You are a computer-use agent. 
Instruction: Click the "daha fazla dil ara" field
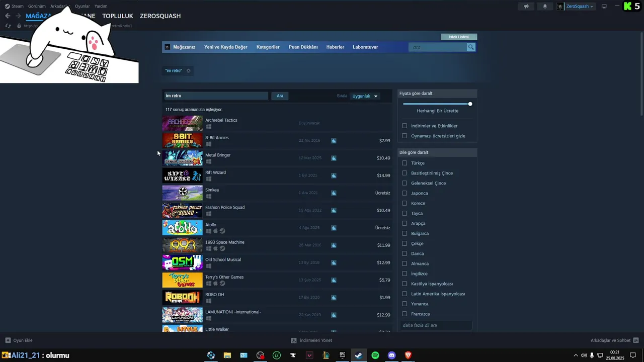pos(436,325)
